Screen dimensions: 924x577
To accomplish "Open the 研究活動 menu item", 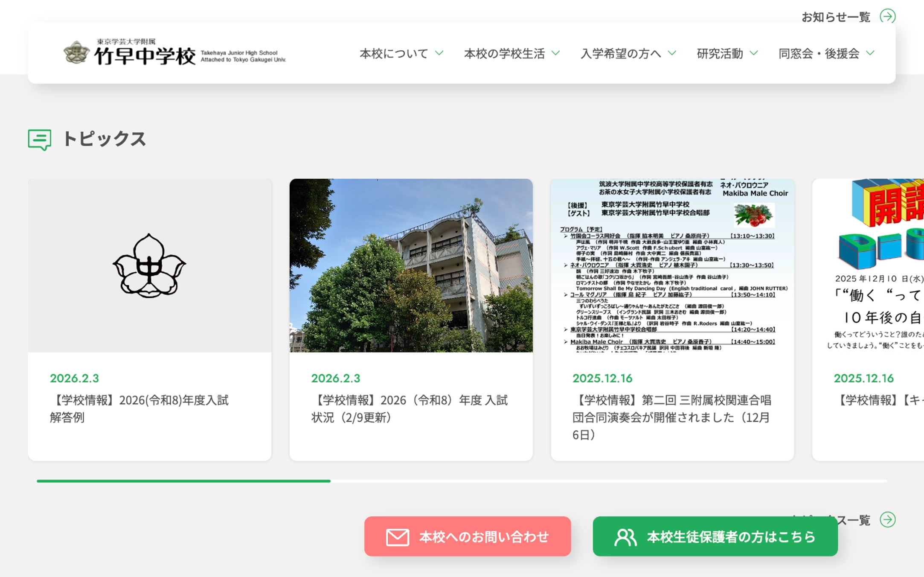I will coord(720,53).
